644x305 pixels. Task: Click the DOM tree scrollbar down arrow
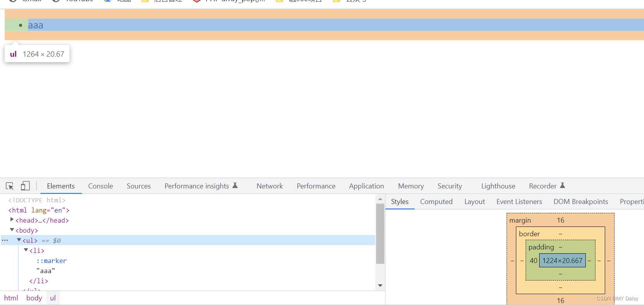tap(380, 286)
